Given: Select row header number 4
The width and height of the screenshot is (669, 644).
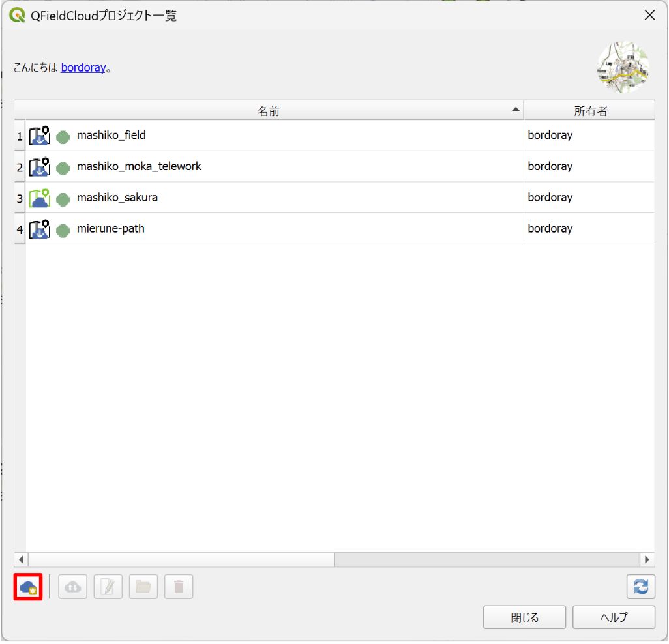Looking at the screenshot, I should click(20, 229).
